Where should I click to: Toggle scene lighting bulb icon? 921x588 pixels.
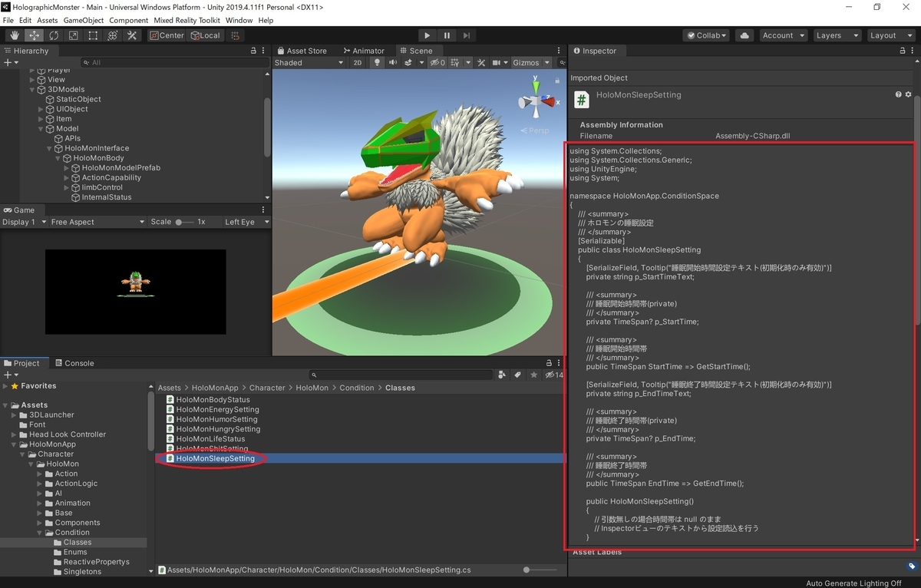tap(377, 63)
